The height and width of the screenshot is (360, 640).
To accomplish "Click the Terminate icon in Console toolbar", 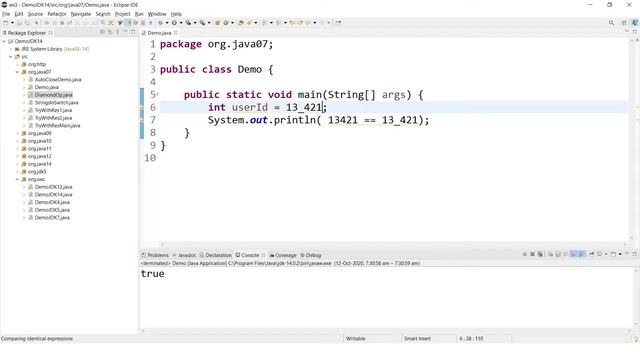I will pyautogui.click(x=524, y=254).
